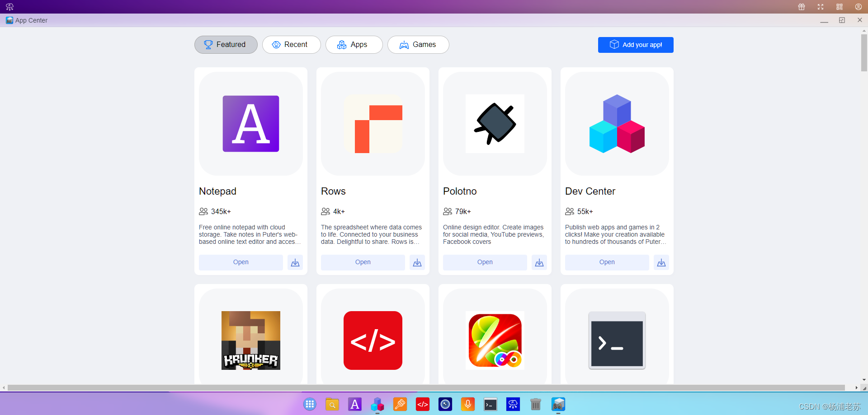Image resolution: width=868 pixels, height=415 pixels.
Task: Open the user account profile icon
Action: [859, 7]
